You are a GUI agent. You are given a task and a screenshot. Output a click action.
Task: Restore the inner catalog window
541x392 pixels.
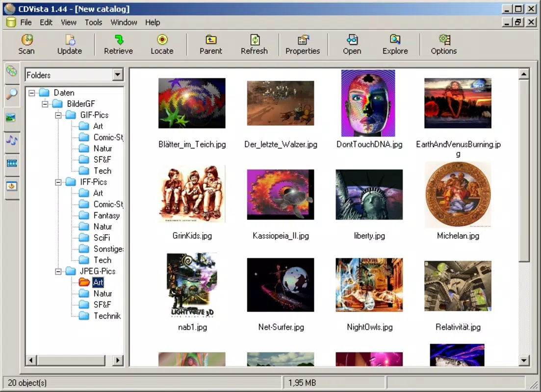coord(518,23)
